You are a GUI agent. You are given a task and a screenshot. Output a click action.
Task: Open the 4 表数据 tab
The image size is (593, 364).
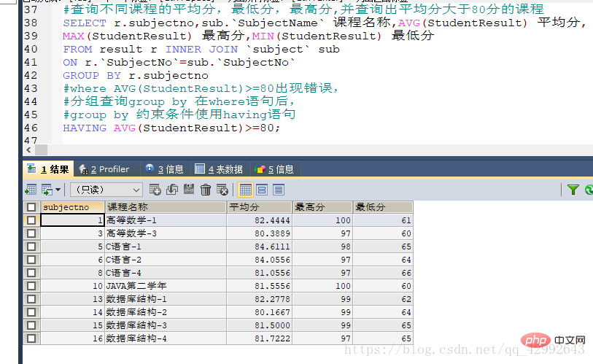[219, 169]
